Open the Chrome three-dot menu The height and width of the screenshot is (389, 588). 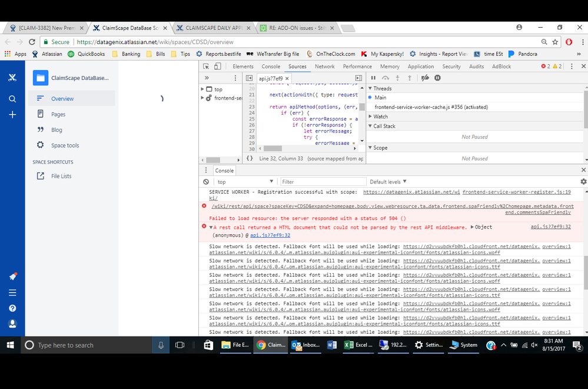tap(583, 42)
